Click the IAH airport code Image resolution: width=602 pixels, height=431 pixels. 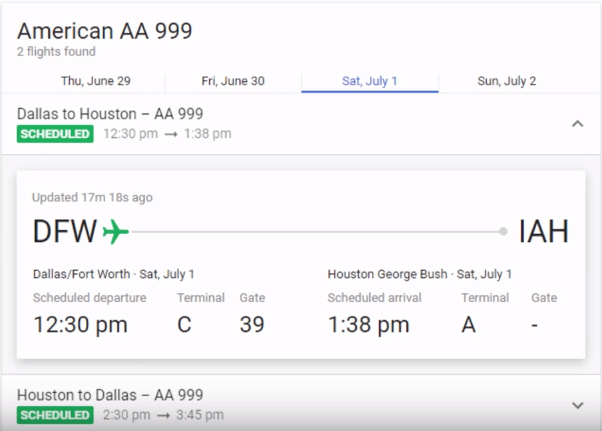coord(543,232)
